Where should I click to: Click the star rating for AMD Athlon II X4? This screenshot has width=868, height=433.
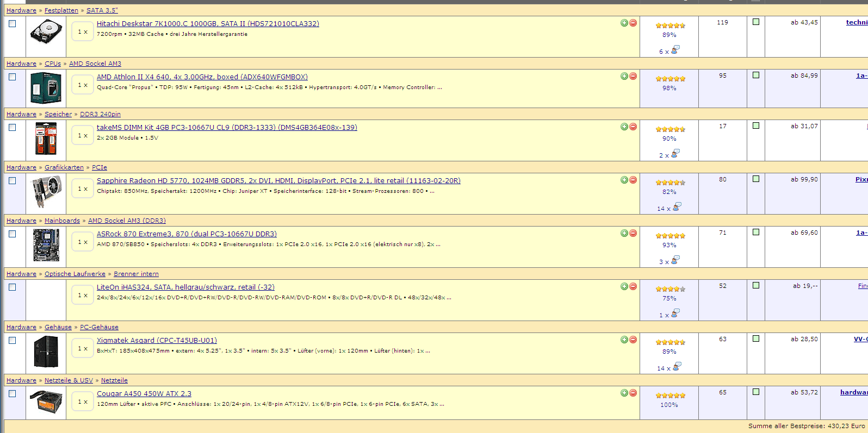(670, 79)
